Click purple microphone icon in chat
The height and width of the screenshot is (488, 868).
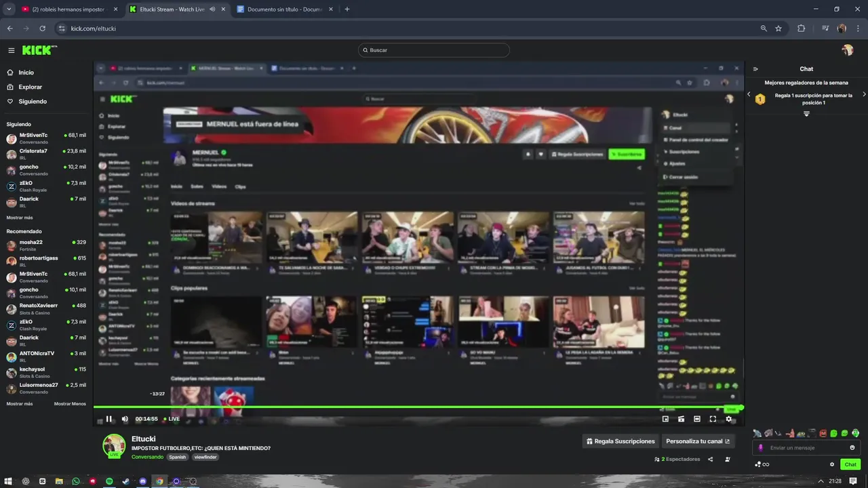pyautogui.click(x=761, y=447)
